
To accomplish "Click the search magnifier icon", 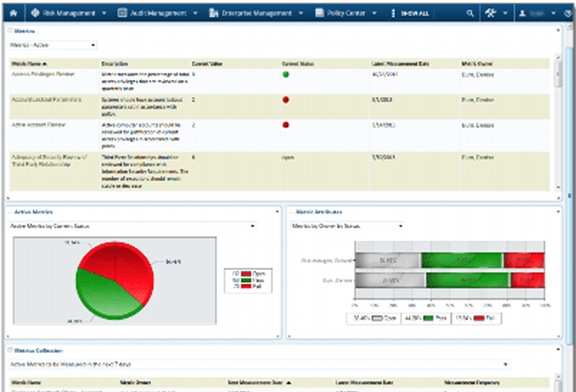I will (470, 13).
